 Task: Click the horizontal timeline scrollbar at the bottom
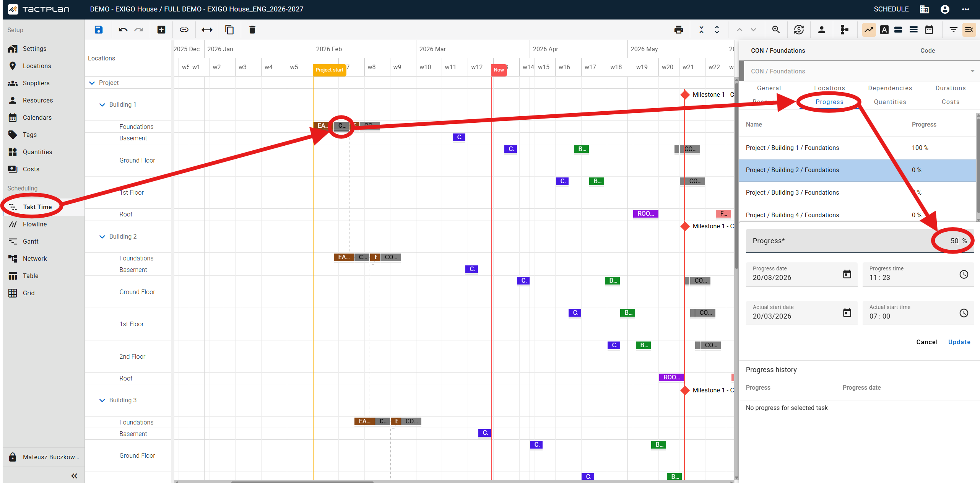coord(302,481)
